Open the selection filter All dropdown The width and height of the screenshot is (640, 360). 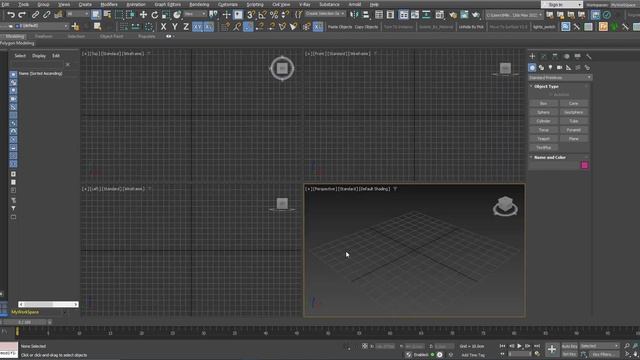coord(78,14)
